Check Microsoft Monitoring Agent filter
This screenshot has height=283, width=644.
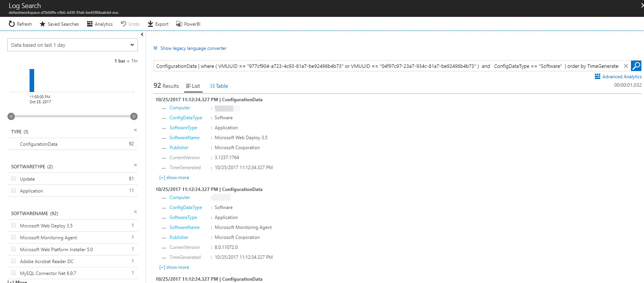(13, 237)
